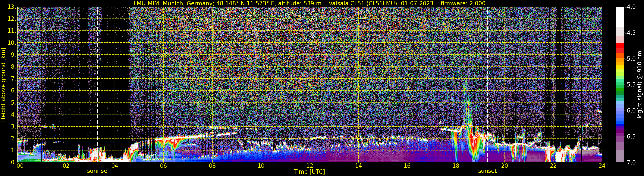Click the y-axis tick label '5.'
This screenshot has height=176, width=644.
pos(13,103)
